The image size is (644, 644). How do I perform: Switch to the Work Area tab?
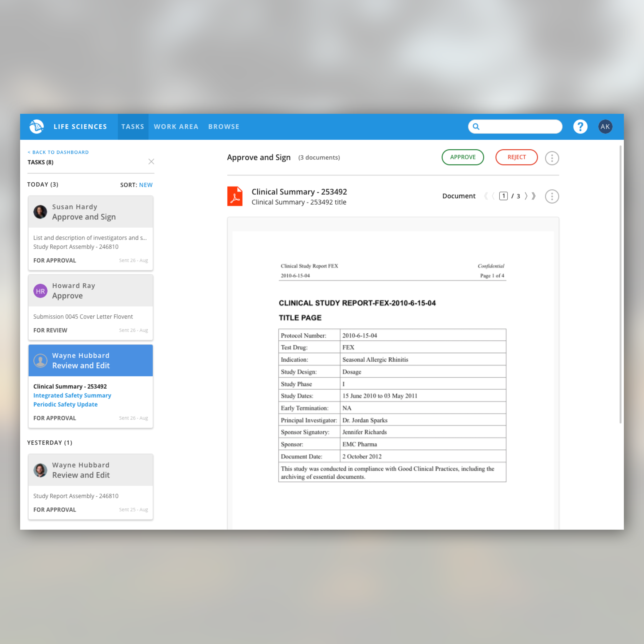(176, 127)
